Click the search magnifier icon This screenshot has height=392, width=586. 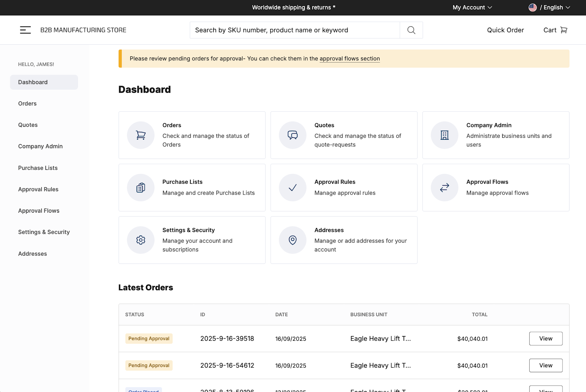coord(411,30)
